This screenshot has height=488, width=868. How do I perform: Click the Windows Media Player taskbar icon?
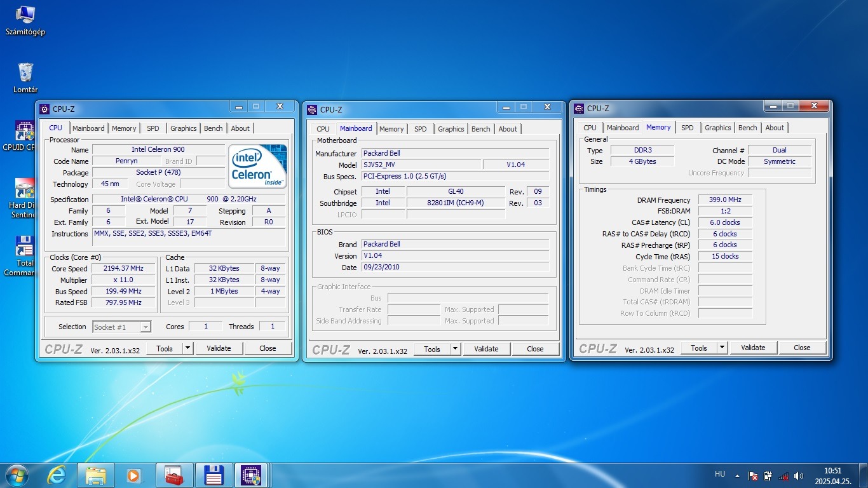pyautogui.click(x=133, y=475)
